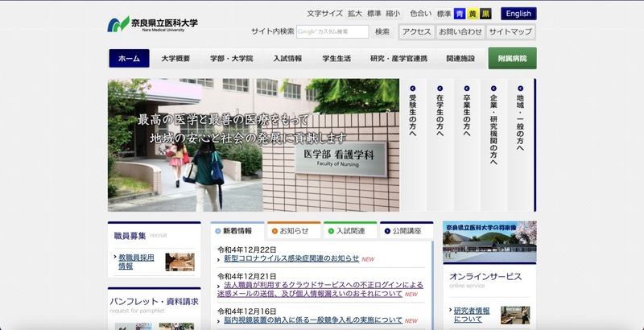644x330 pixels.
Task: Click arrow icon beside 企業・研究機関の方へ
Action: pos(493,89)
